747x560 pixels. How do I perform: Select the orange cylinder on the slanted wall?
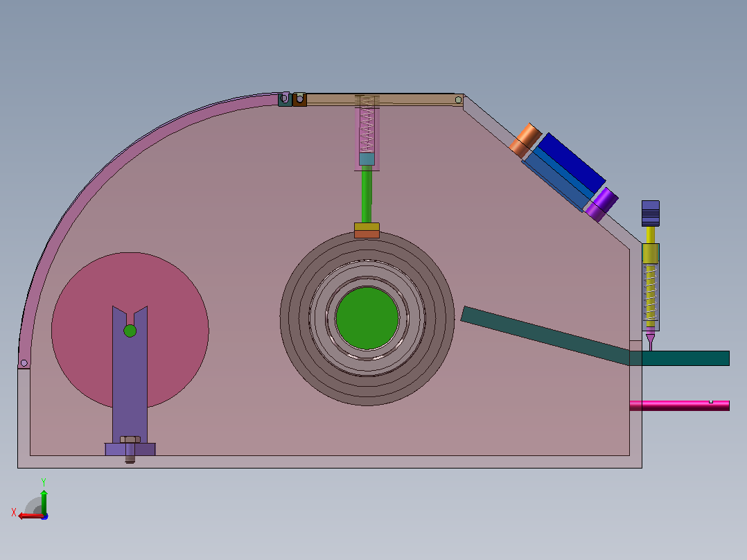coord(525,140)
